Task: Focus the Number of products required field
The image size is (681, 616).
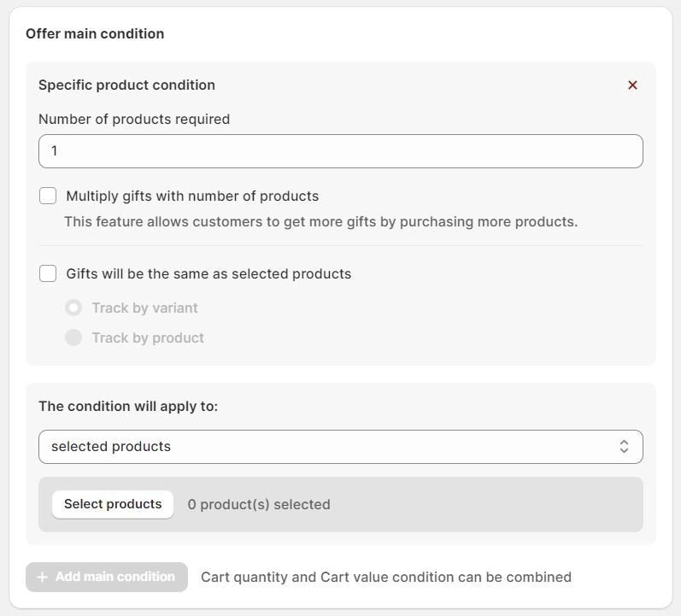Action: pyautogui.click(x=340, y=151)
